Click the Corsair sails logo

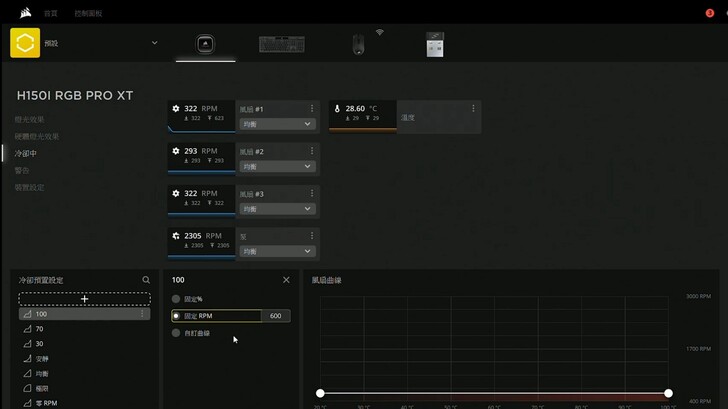(26, 13)
